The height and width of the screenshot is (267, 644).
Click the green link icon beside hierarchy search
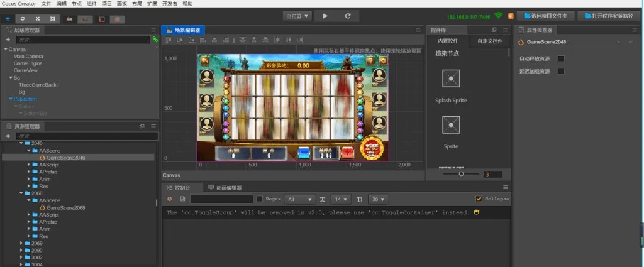155,39
